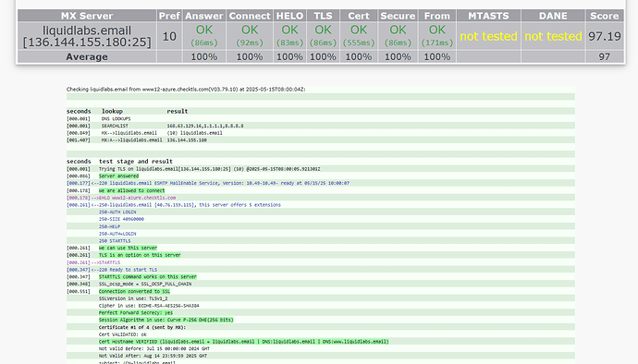Click the "From" column header
The width and height of the screenshot is (638, 364).
click(x=437, y=16)
